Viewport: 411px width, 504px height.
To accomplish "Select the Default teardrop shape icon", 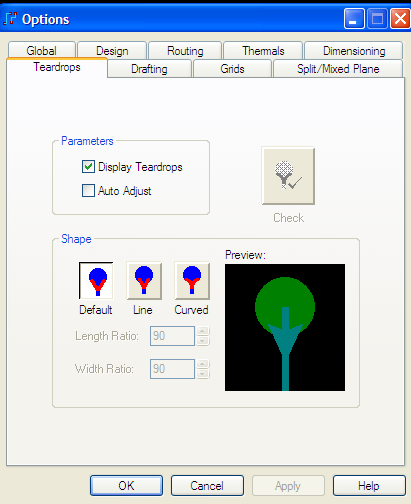I will 96,281.
